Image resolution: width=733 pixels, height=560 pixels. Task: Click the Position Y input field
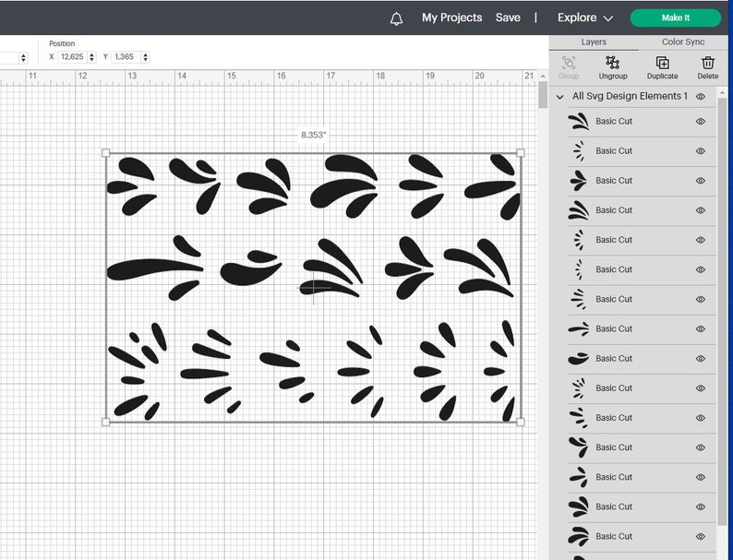pyautogui.click(x=126, y=57)
